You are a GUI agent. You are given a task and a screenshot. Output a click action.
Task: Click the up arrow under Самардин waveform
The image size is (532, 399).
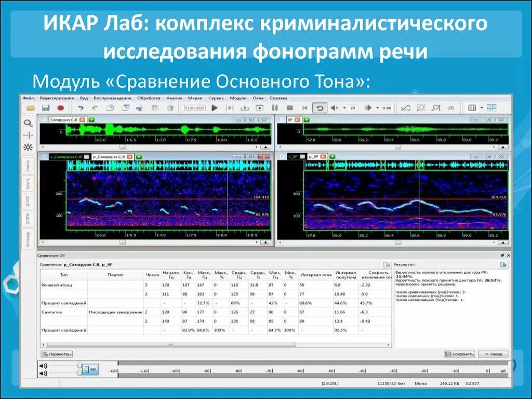tap(265, 147)
